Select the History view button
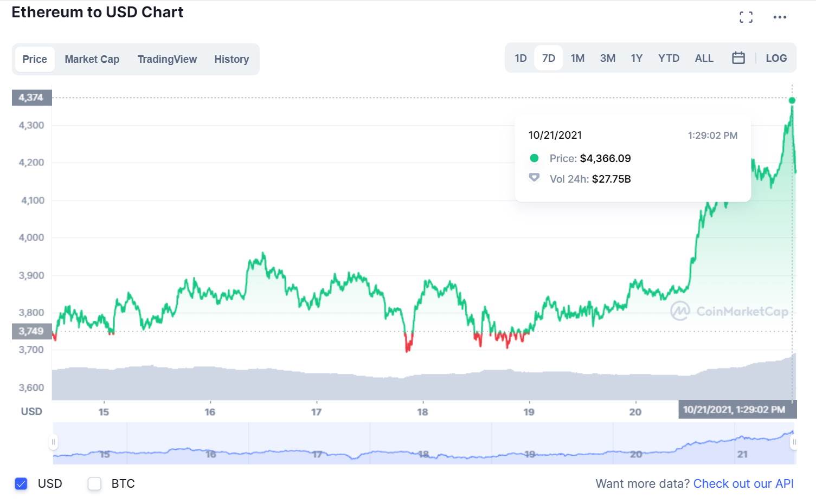The height and width of the screenshot is (504, 816). pos(232,59)
